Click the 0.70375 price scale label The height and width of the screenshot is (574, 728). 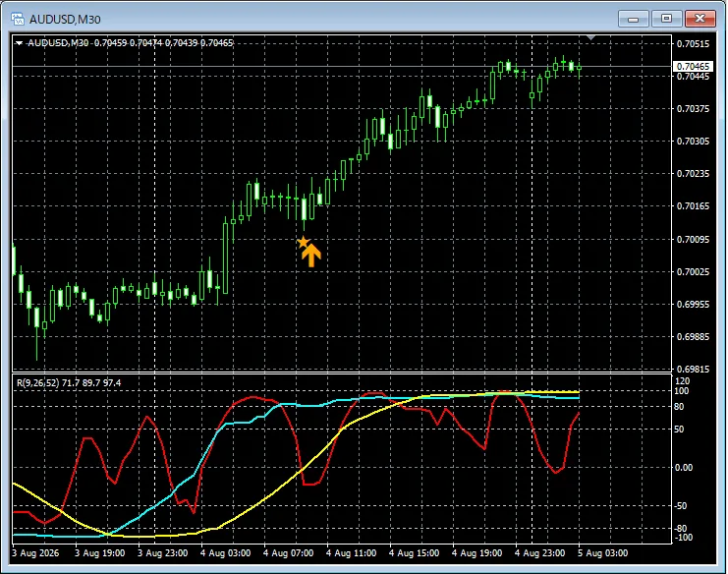coord(694,109)
